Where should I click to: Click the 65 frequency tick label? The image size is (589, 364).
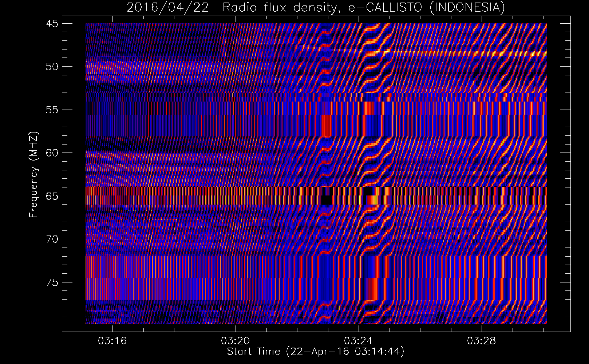52,196
